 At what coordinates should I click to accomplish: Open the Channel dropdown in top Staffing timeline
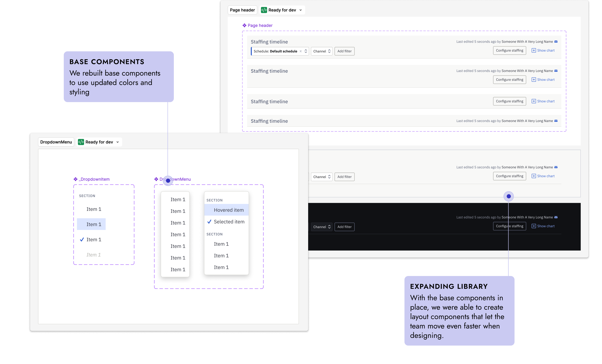(322, 51)
